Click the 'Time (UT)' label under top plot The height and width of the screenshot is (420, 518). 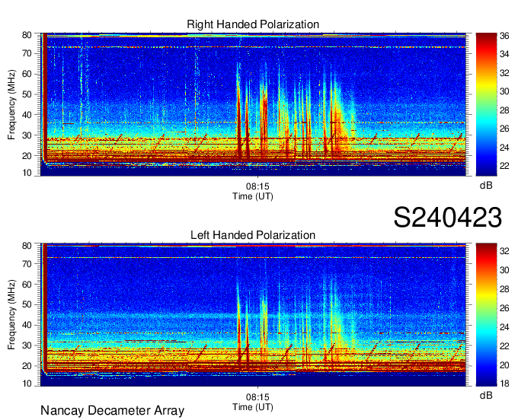253,196
